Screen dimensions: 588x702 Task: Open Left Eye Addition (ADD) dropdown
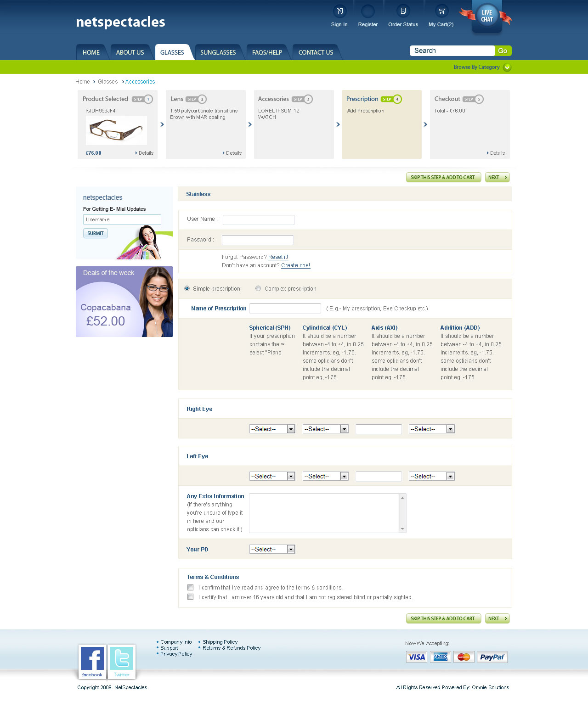tap(431, 476)
